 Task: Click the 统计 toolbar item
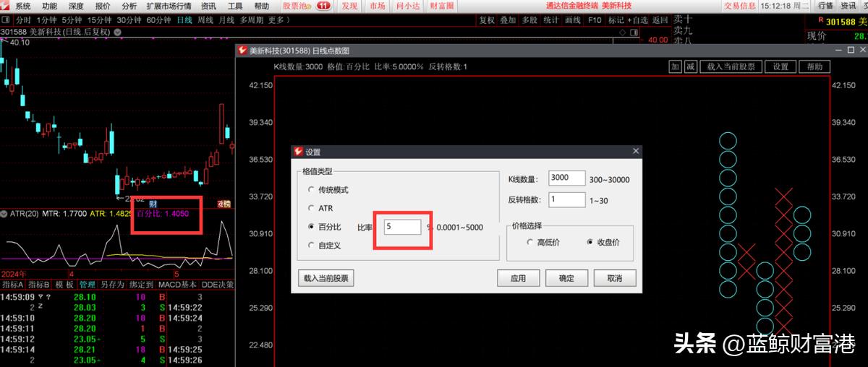click(550, 20)
